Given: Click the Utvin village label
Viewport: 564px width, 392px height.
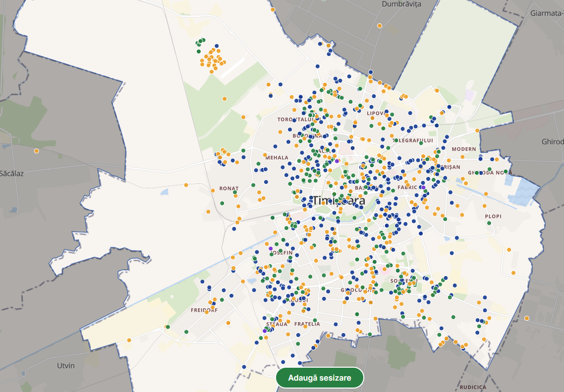Looking at the screenshot, I should click(65, 366).
